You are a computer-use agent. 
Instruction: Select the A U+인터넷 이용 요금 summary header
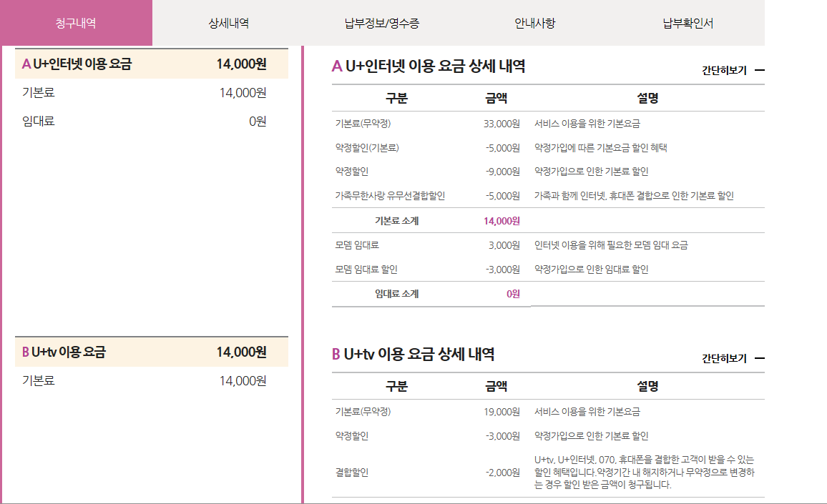point(151,64)
